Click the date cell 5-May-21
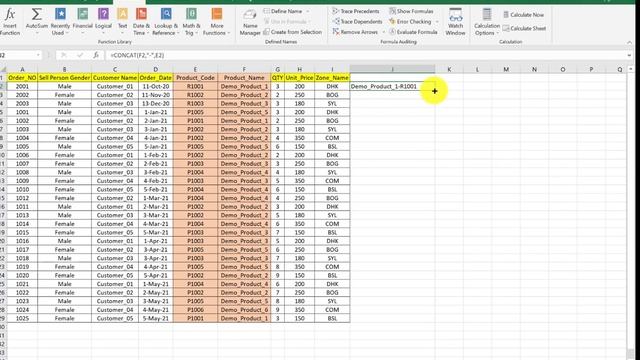 click(x=156, y=318)
